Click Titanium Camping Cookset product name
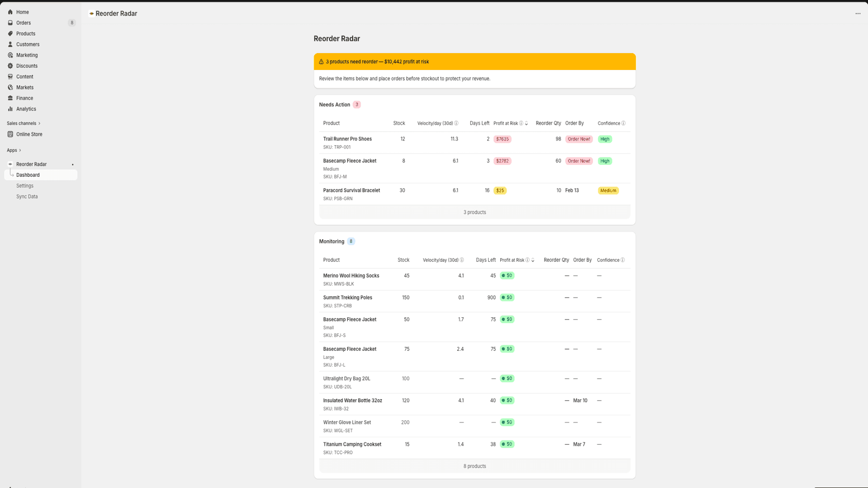The height and width of the screenshot is (488, 868). [x=352, y=444]
